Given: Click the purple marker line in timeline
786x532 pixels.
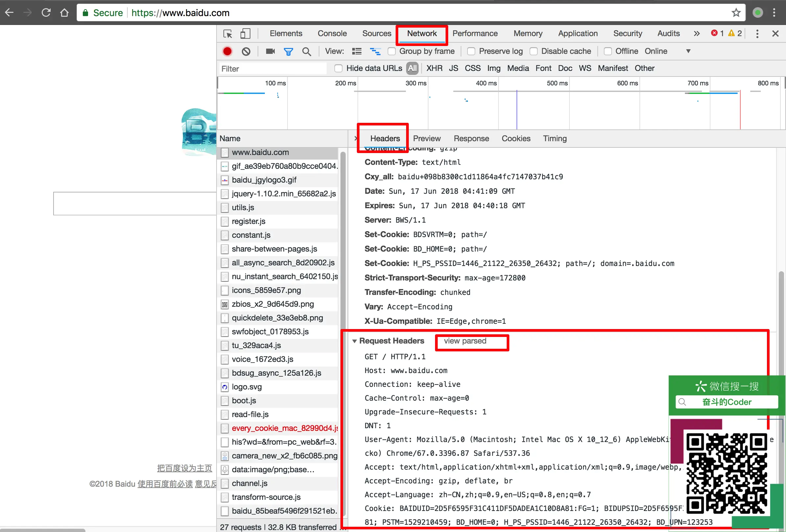Looking at the screenshot, I should coord(517,110).
